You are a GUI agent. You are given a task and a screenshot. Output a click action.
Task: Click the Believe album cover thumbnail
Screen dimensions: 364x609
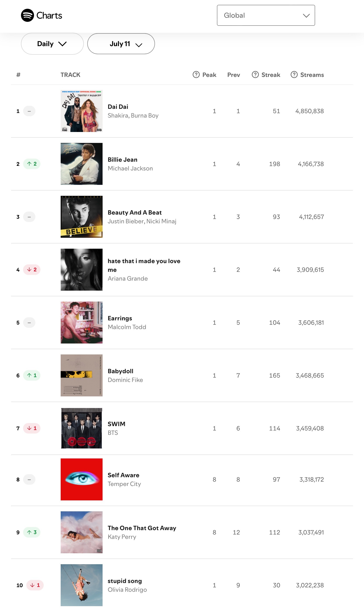coord(82,217)
